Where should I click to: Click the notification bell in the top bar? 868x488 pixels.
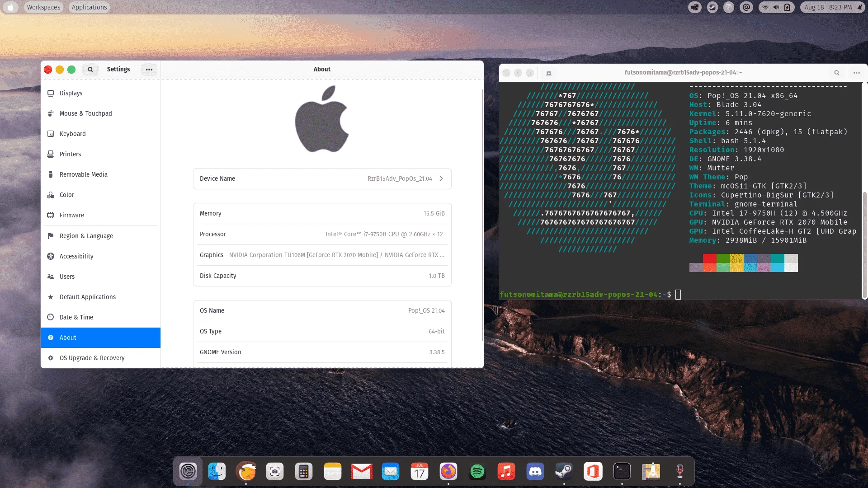click(860, 7)
